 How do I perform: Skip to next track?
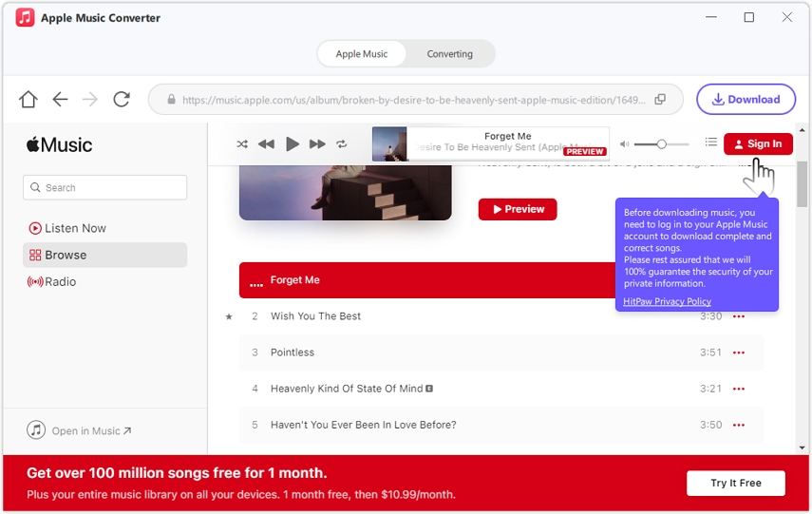click(317, 144)
